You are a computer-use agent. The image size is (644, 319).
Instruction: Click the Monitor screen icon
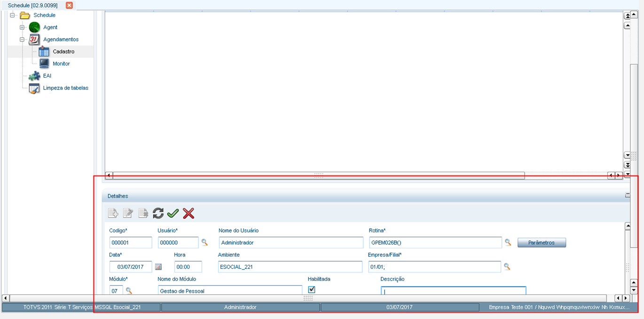(44, 64)
